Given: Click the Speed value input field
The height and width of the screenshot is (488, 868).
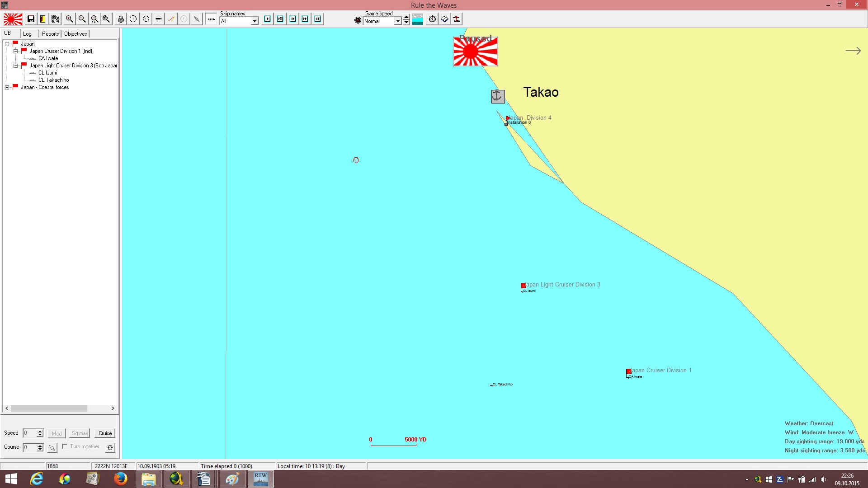Looking at the screenshot, I should pyautogui.click(x=30, y=433).
